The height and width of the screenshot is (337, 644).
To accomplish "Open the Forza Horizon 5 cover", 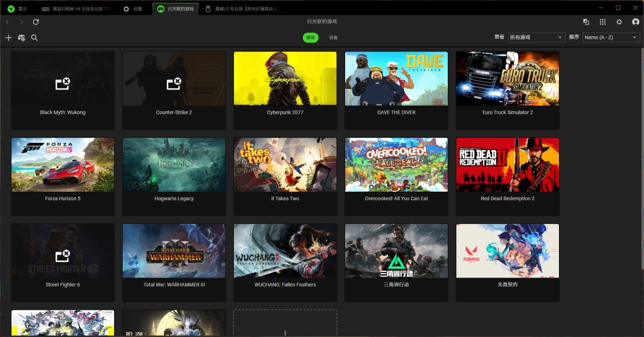I will pos(63,164).
